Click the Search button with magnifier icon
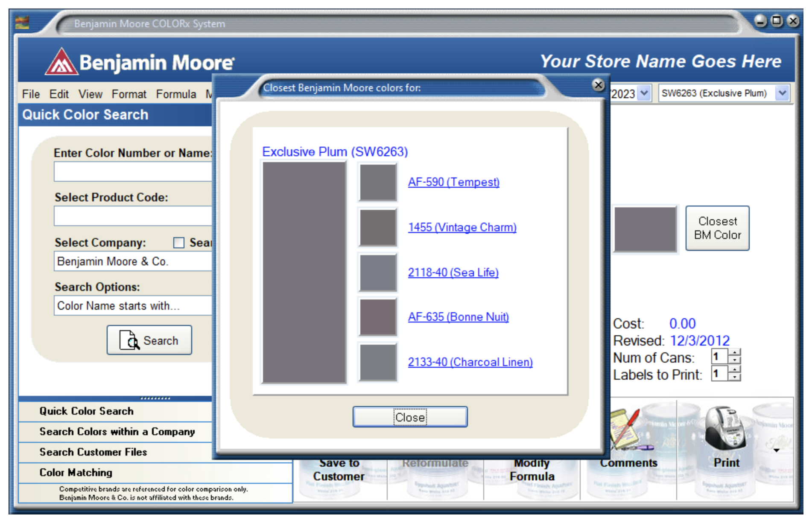This screenshot has height=523, width=812. click(149, 340)
